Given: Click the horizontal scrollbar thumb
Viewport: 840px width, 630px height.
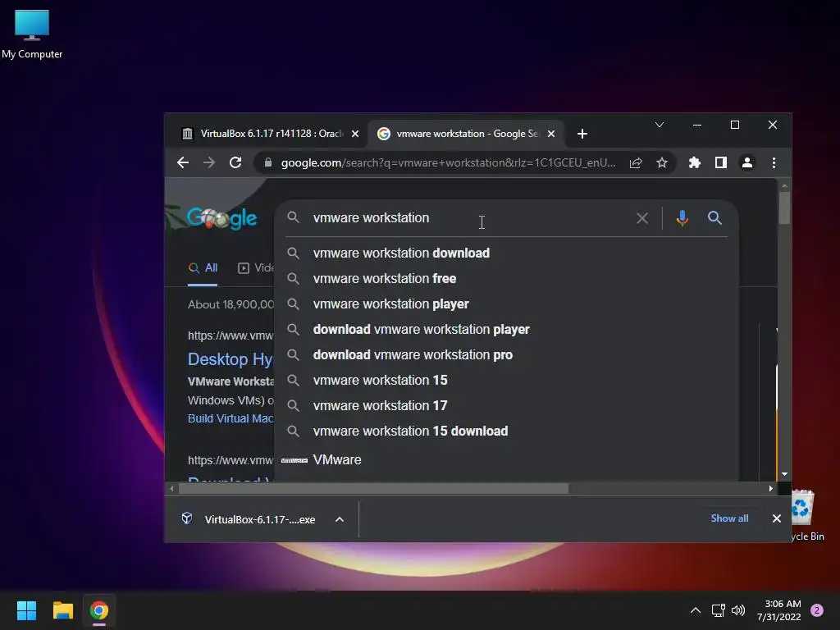Looking at the screenshot, I should pos(373,489).
